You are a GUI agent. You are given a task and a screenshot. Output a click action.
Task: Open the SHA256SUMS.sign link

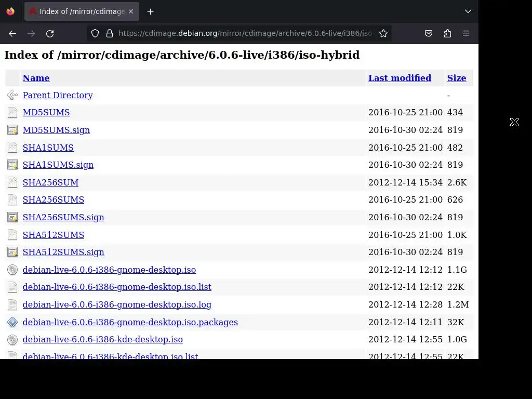[x=63, y=217]
